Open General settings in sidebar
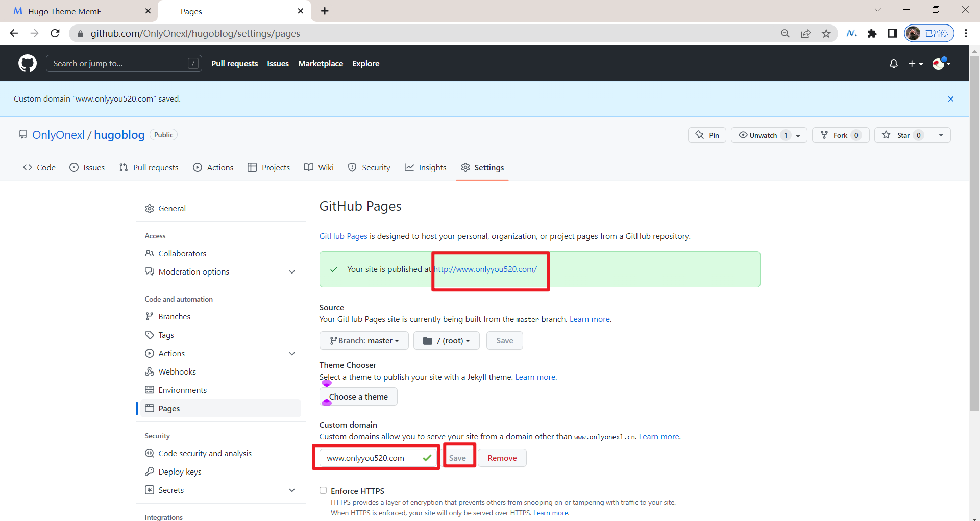The height and width of the screenshot is (521, 980). click(x=220, y=208)
